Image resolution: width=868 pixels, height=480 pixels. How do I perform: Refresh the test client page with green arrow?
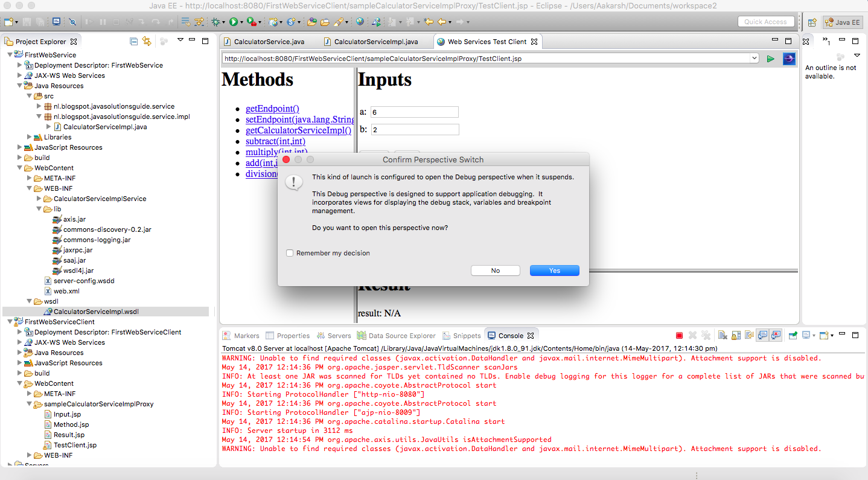coord(771,59)
